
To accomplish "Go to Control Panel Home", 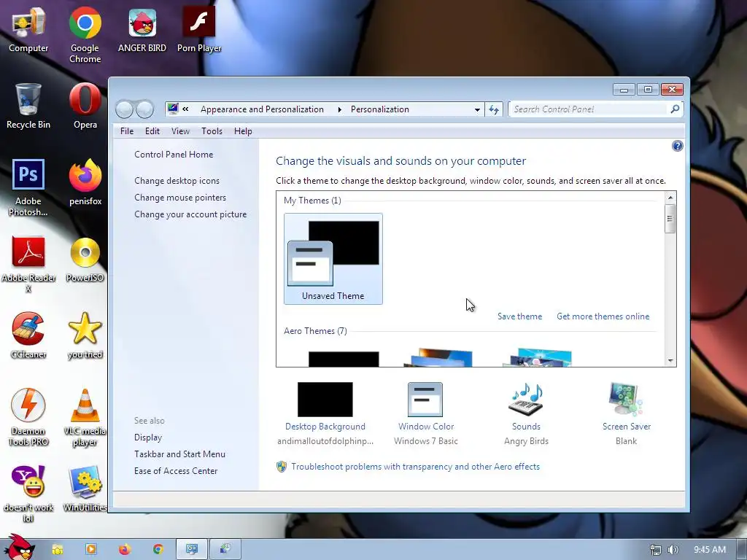I will 174,155.
